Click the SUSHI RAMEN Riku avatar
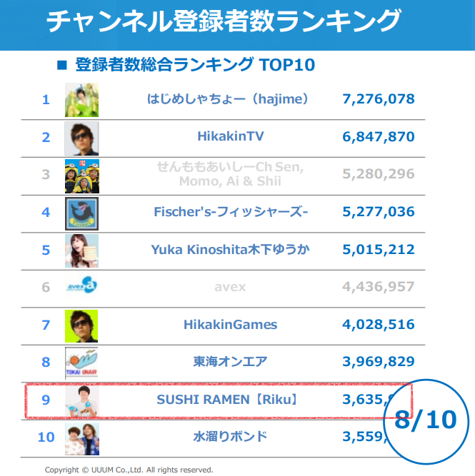475x476 pixels. (x=82, y=400)
